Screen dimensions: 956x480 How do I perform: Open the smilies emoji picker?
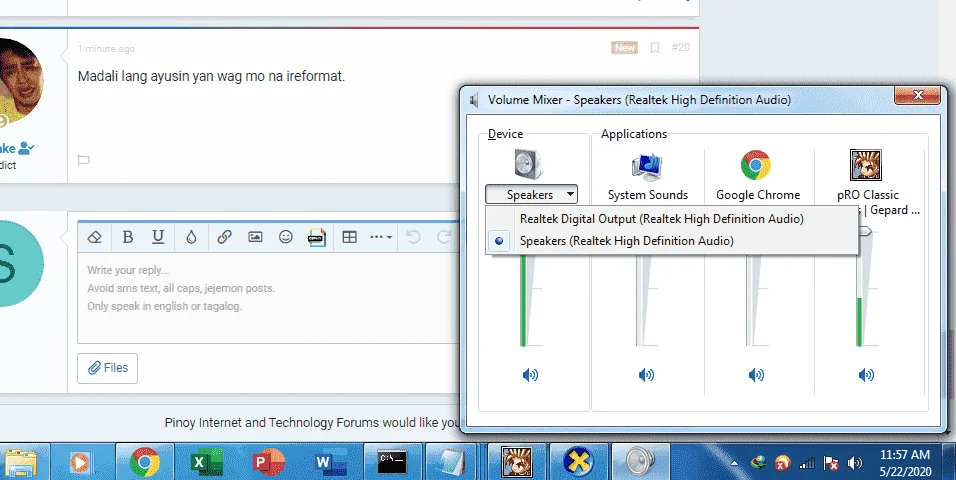(285, 237)
